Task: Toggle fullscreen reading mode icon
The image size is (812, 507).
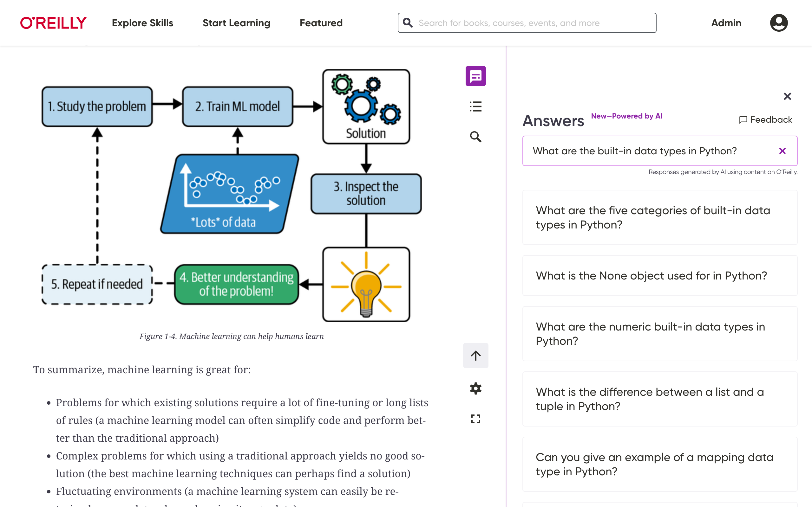Action: coord(475,419)
